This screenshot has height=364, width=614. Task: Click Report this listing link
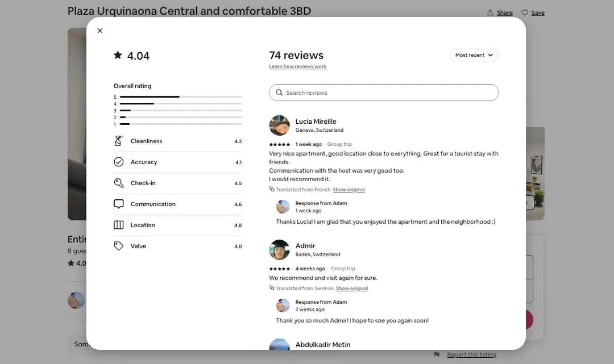pos(471,354)
